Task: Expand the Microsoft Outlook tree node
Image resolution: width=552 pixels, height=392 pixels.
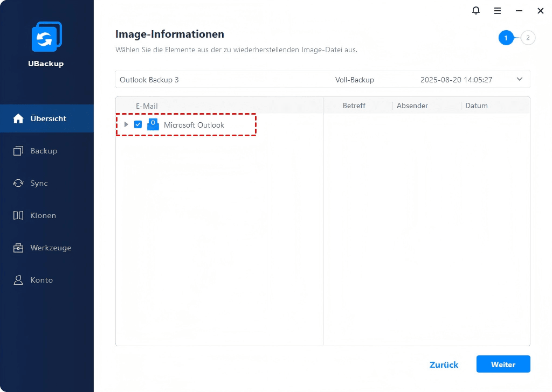Action: click(x=126, y=124)
